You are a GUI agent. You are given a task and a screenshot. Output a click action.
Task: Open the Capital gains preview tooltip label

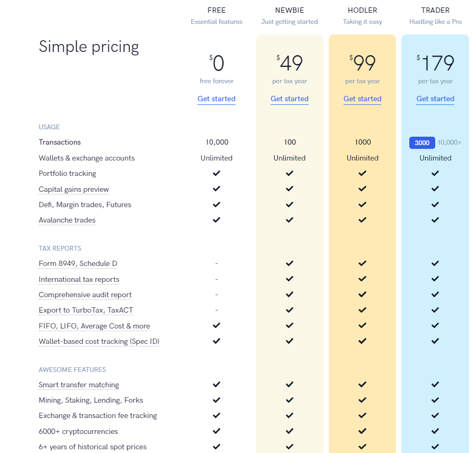pos(74,189)
